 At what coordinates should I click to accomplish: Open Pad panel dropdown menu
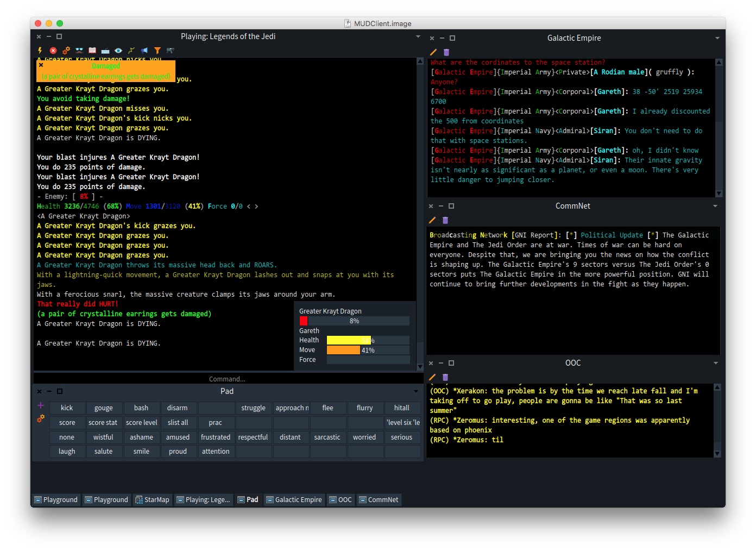click(x=416, y=391)
